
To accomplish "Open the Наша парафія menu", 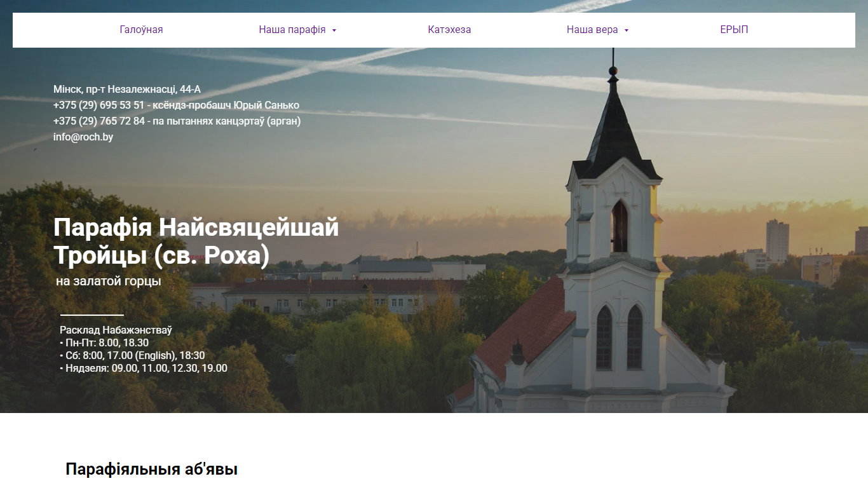I will 292,30.
